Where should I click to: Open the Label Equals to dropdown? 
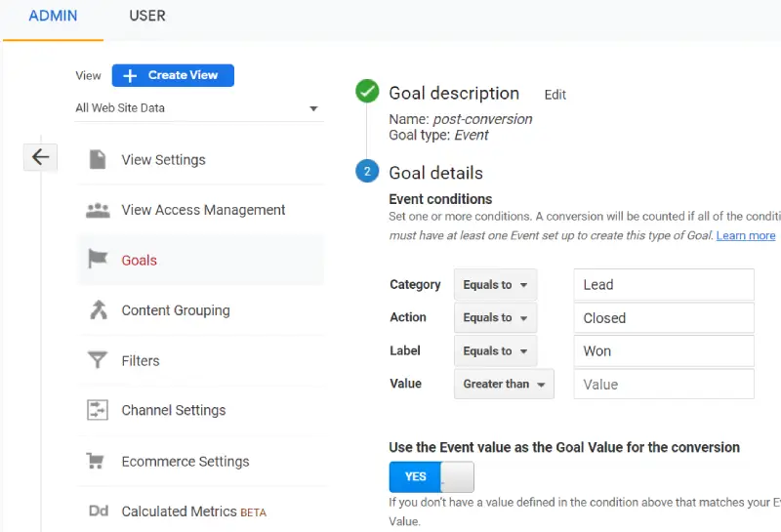[495, 351]
